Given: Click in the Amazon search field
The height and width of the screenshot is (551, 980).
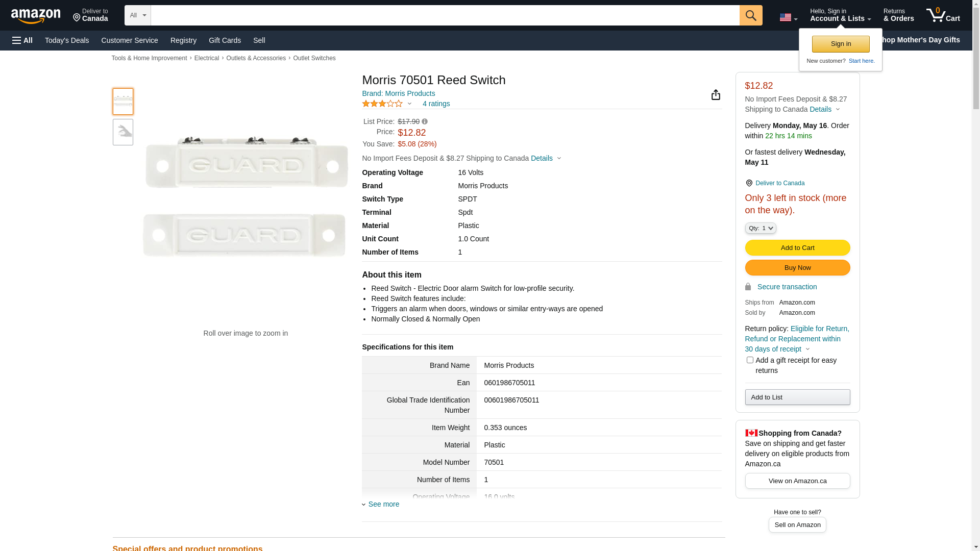Looking at the screenshot, I should coord(445,15).
